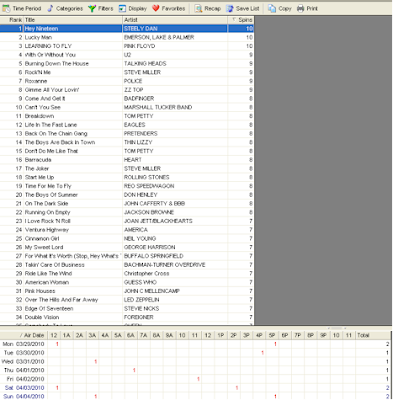Click the Title column header
The height and width of the screenshot is (400, 393).
(x=73, y=20)
